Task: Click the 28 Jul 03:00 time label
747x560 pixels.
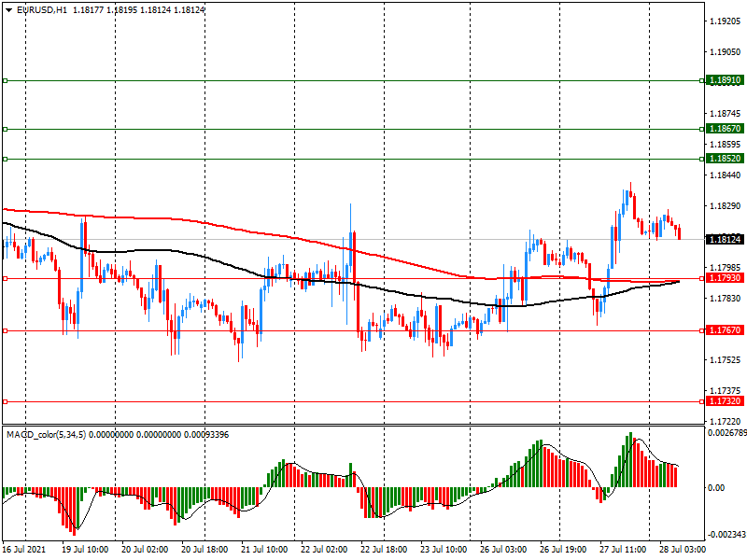Action: pyautogui.click(x=683, y=550)
